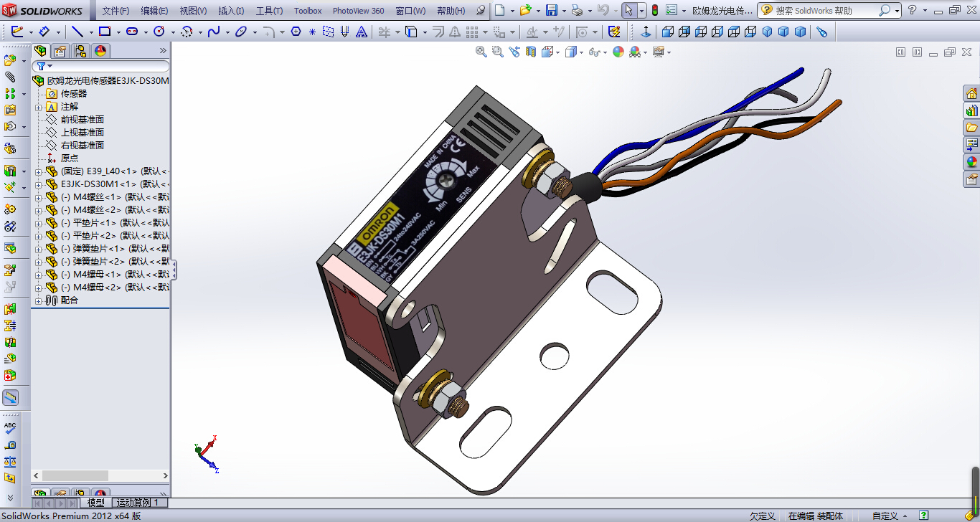Image resolution: width=980 pixels, height=522 pixels.
Task: Switch to the 模型 tab
Action: (95, 503)
